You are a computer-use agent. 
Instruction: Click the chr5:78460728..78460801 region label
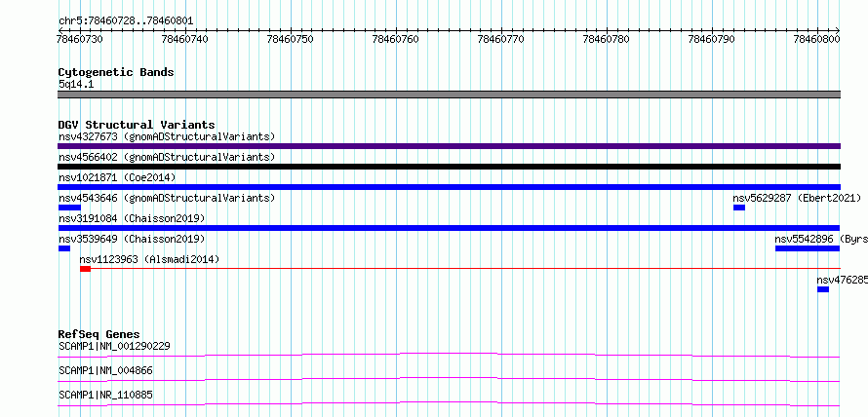126,21
